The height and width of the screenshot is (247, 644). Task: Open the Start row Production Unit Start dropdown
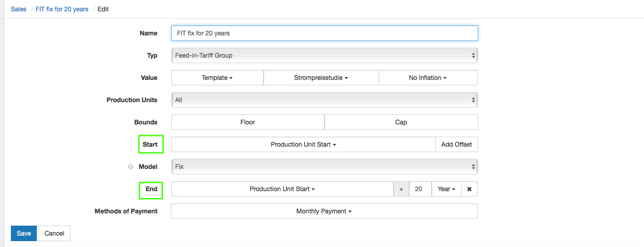(303, 144)
